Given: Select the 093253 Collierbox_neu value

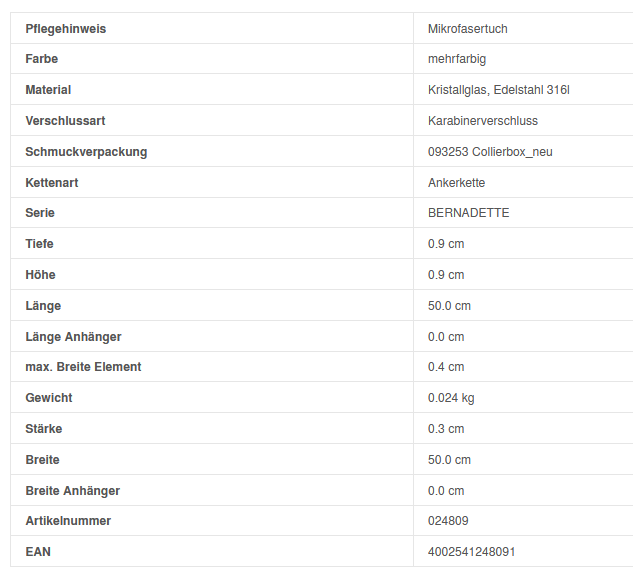Looking at the screenshot, I should 490,152.
